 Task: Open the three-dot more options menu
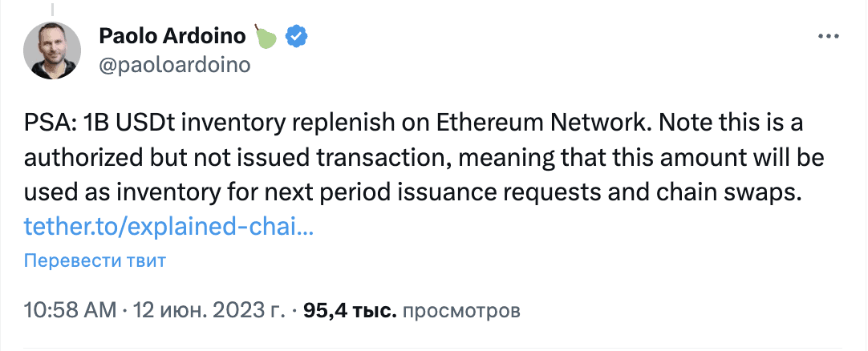coord(829,37)
